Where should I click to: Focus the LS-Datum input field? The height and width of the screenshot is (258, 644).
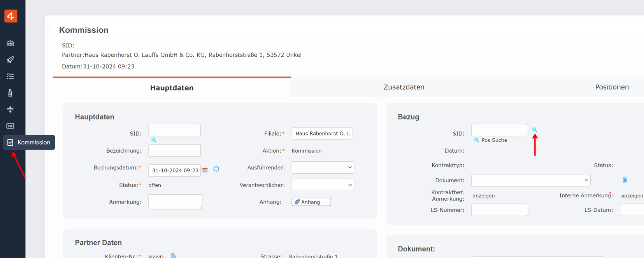[632, 210]
